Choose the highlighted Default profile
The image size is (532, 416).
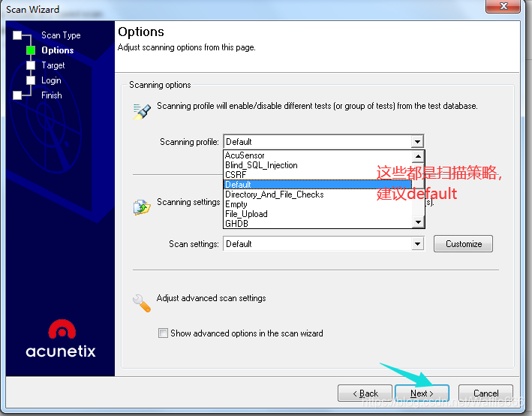click(x=317, y=185)
